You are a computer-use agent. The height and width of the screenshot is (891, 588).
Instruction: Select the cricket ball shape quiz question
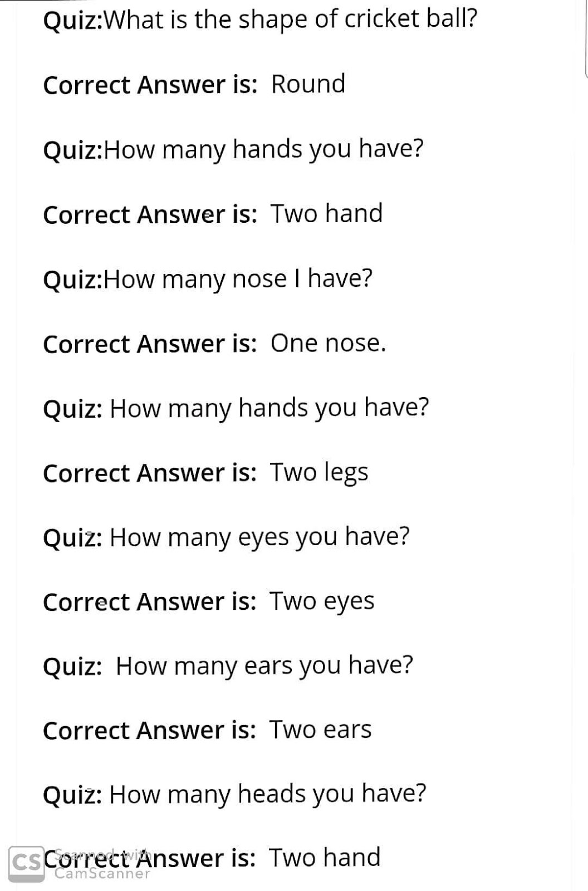260,19
